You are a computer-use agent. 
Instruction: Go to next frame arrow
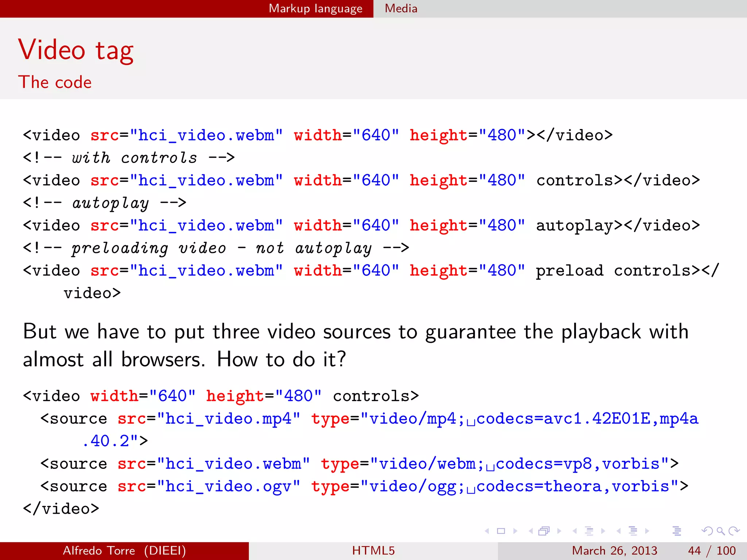pyautogui.click(x=559, y=531)
